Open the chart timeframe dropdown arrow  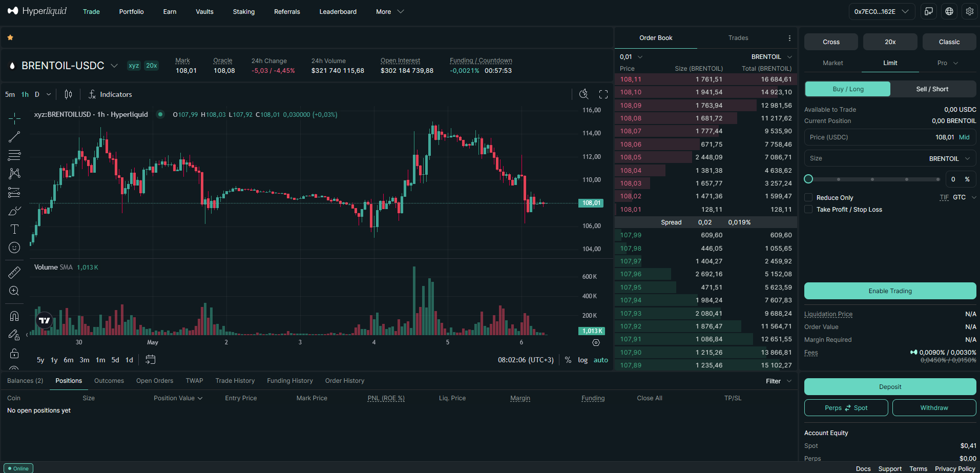click(x=49, y=94)
